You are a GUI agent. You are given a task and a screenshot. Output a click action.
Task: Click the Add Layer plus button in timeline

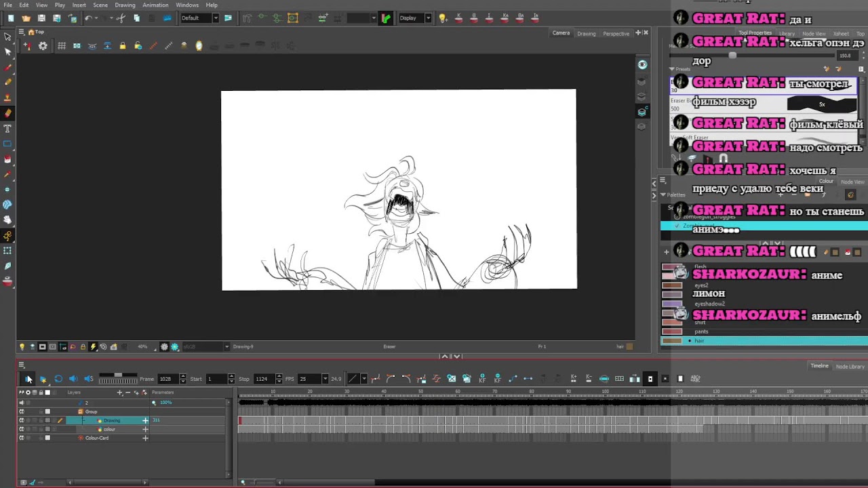coord(120,392)
